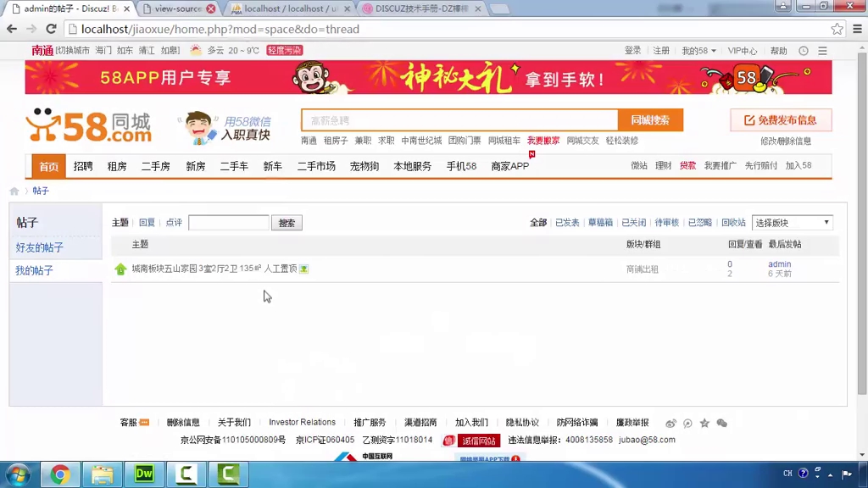Click the 登录 link in top bar
Image resolution: width=868 pixels, height=488 pixels.
point(632,50)
